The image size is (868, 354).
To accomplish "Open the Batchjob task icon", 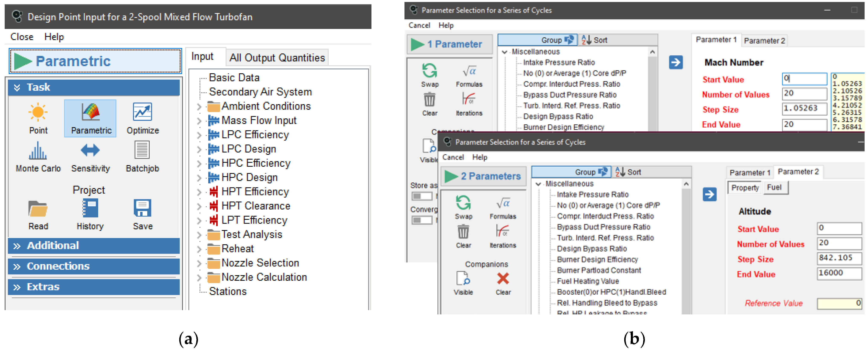I will [x=142, y=150].
